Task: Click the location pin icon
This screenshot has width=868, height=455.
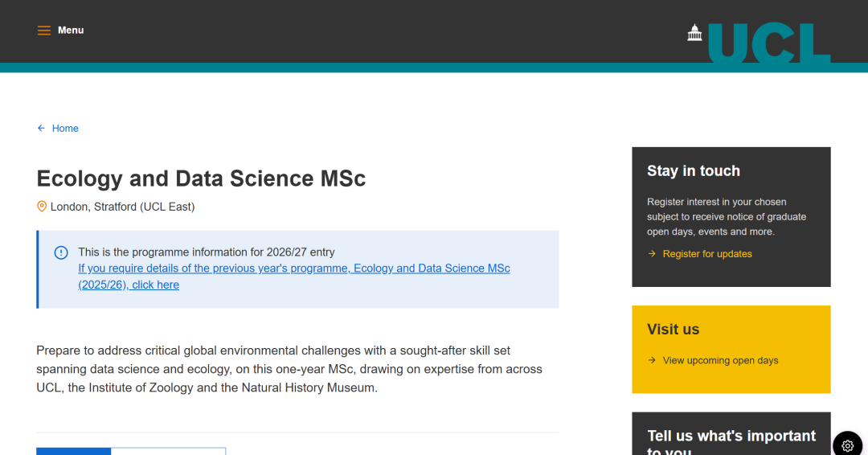Action: click(42, 207)
